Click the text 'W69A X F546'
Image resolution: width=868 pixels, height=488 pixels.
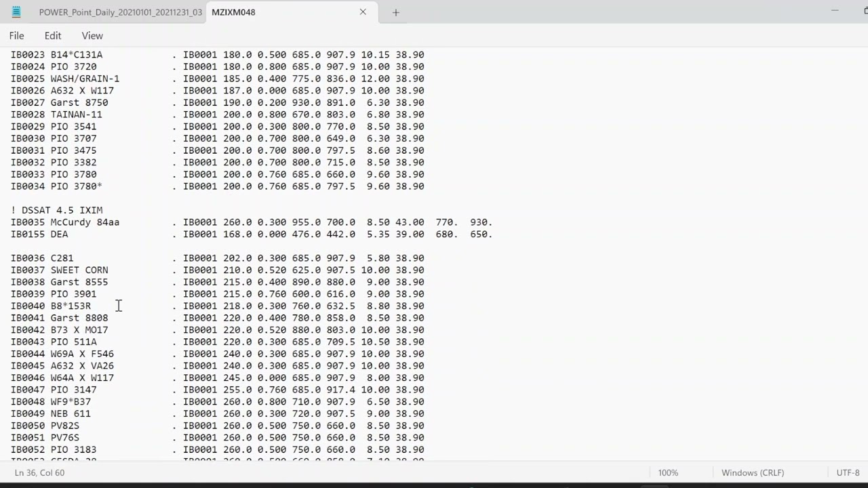click(82, 354)
